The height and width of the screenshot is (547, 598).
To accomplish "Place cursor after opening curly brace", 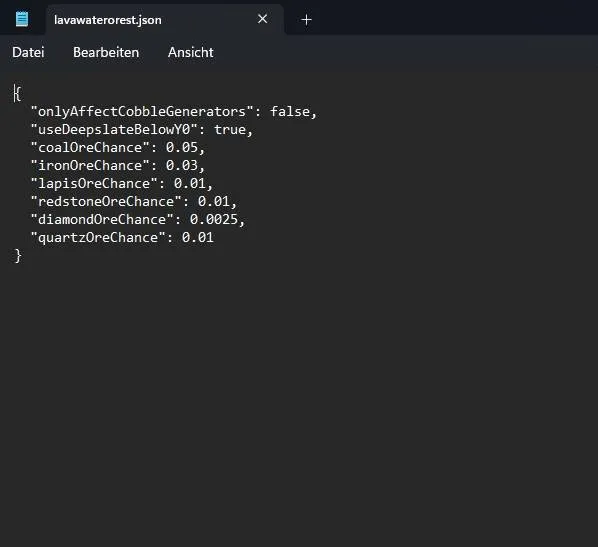I will pos(22,93).
